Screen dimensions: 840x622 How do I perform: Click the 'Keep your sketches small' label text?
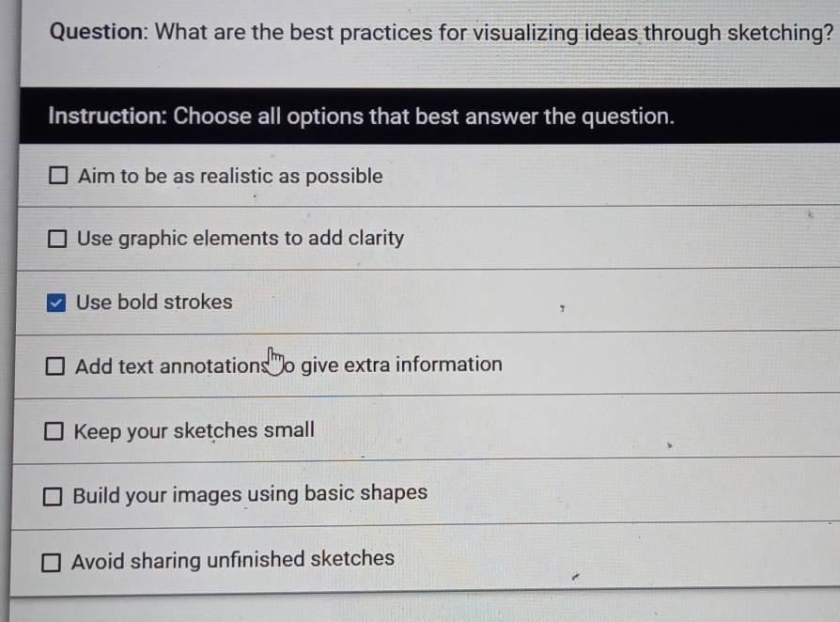click(x=194, y=431)
